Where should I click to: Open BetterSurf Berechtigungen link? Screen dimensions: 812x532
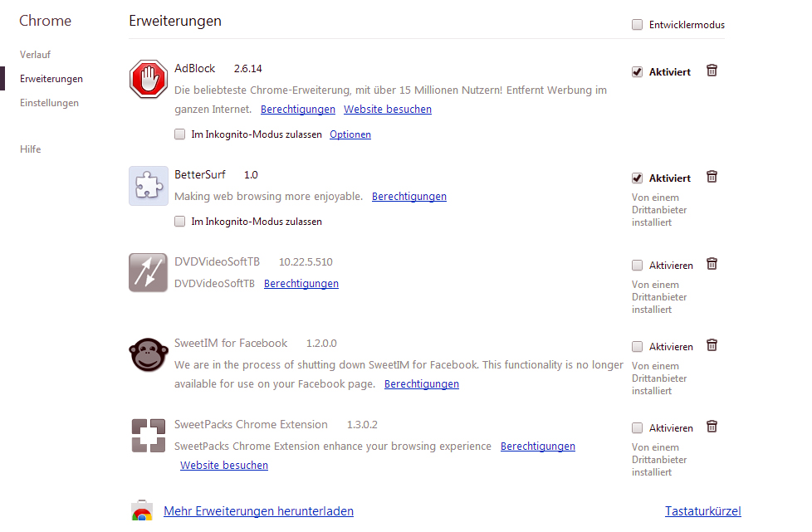point(409,197)
